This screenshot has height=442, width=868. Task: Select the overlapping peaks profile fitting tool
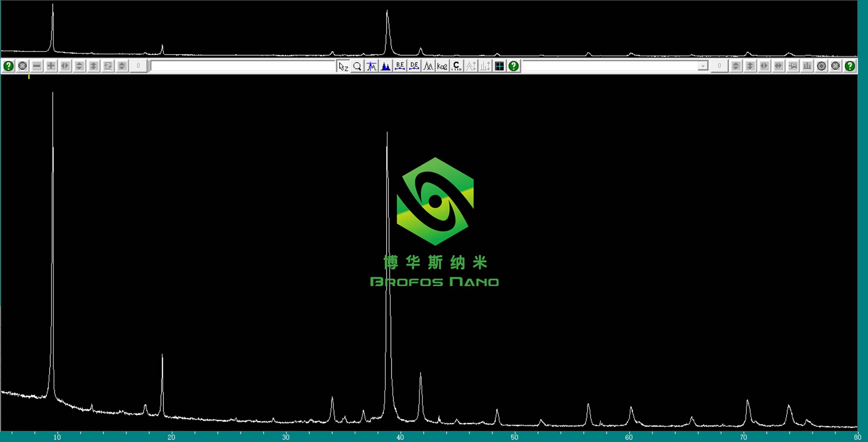(x=428, y=66)
